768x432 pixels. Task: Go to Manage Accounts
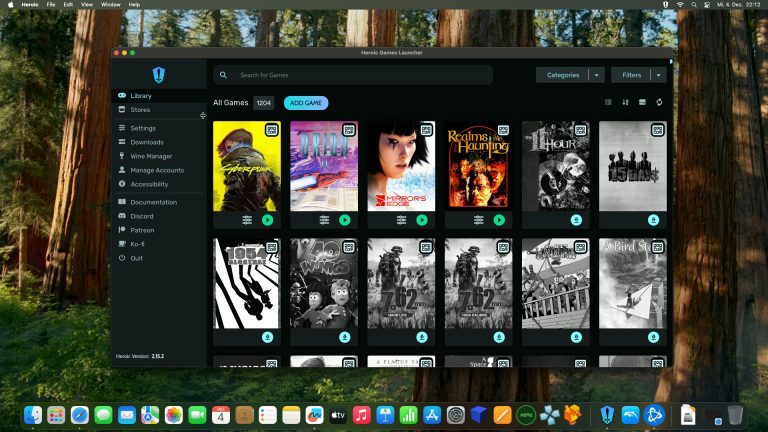click(159, 170)
